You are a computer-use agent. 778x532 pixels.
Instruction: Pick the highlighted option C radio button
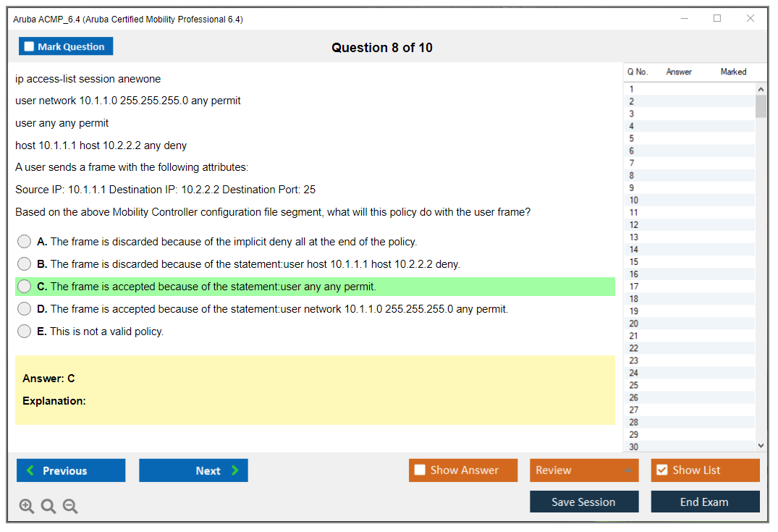coord(25,287)
